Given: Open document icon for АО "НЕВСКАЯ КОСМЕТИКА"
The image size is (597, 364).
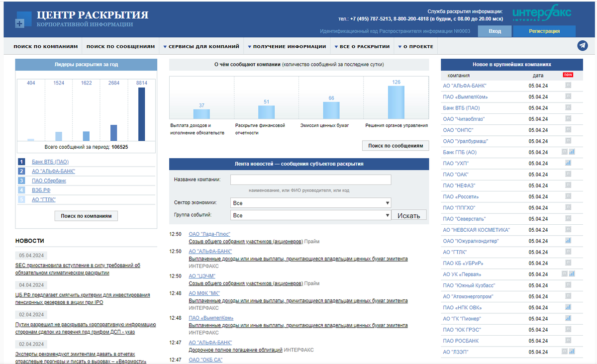Looking at the screenshot, I should point(568,230).
